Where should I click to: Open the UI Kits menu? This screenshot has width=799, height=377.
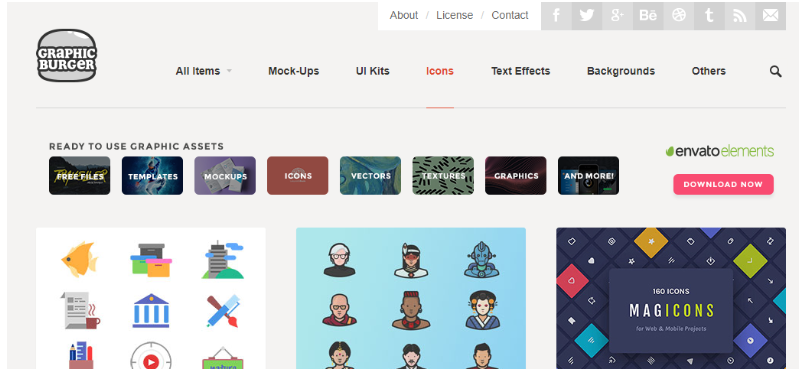click(x=372, y=71)
